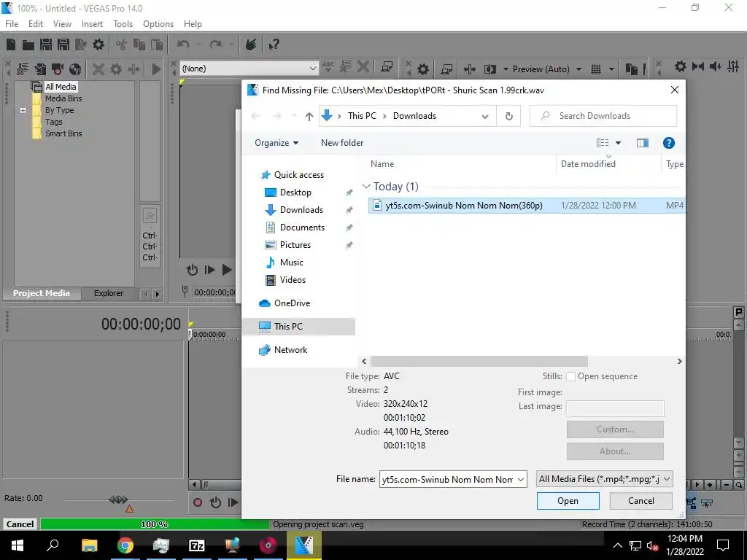Open the Preview (Auto) quality dropdown
747x560 pixels.
pyautogui.click(x=578, y=69)
